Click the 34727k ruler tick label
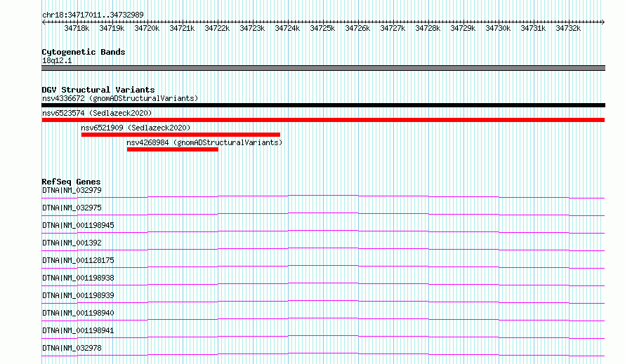The image size is (625, 364). coord(393,28)
